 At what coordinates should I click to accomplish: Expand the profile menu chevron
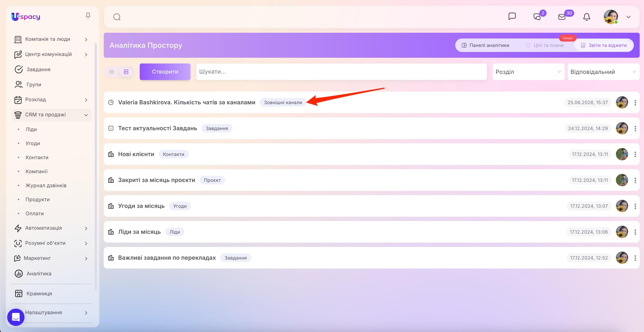coord(629,17)
